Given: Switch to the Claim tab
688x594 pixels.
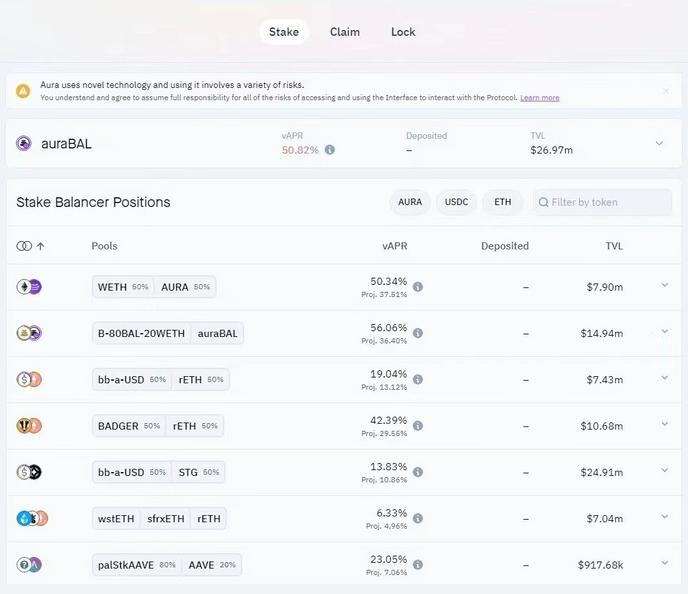Looking at the screenshot, I should click(x=345, y=32).
